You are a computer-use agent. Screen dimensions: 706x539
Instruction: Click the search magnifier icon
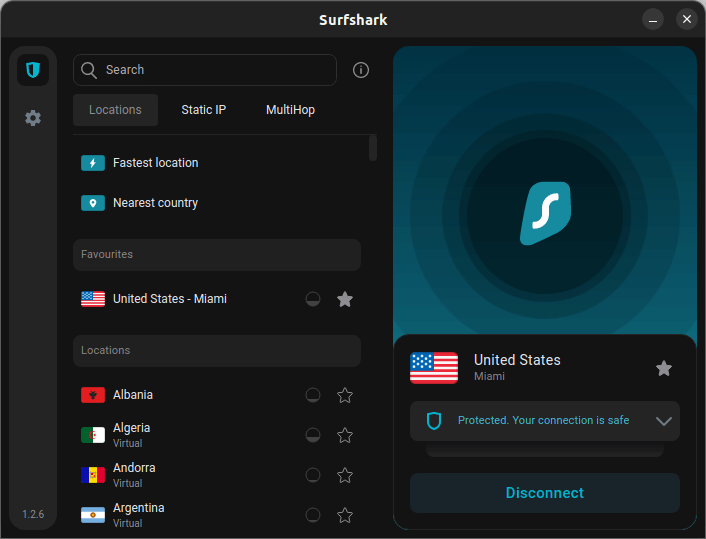point(89,70)
